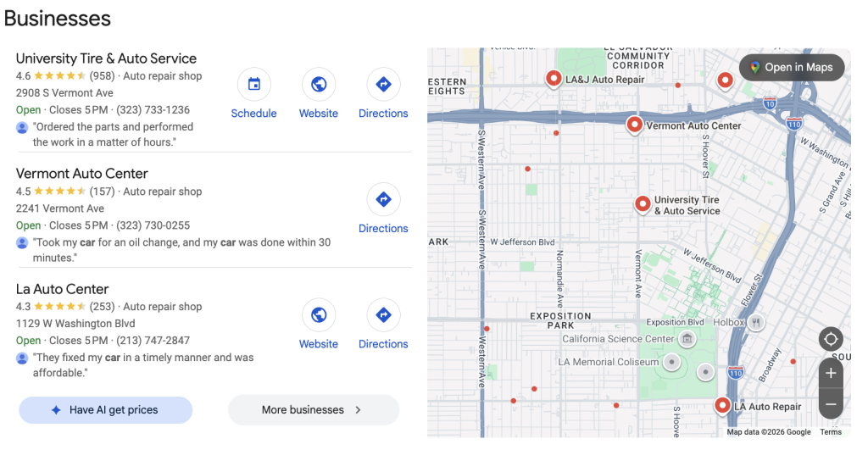Image resolution: width=868 pixels, height=450 pixels.
Task: Click Have AI get prices button
Action: click(x=106, y=410)
